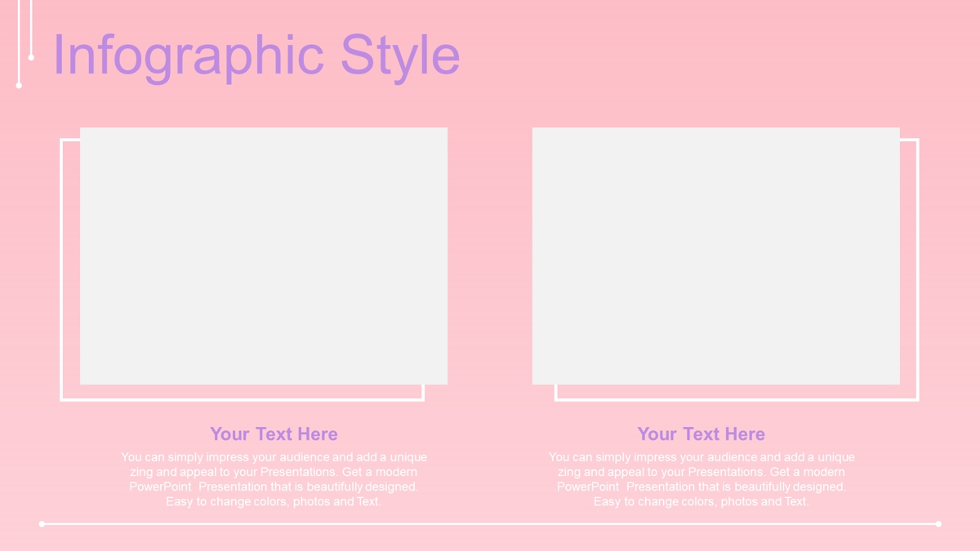Select the right description paragraph text

pos(702,479)
